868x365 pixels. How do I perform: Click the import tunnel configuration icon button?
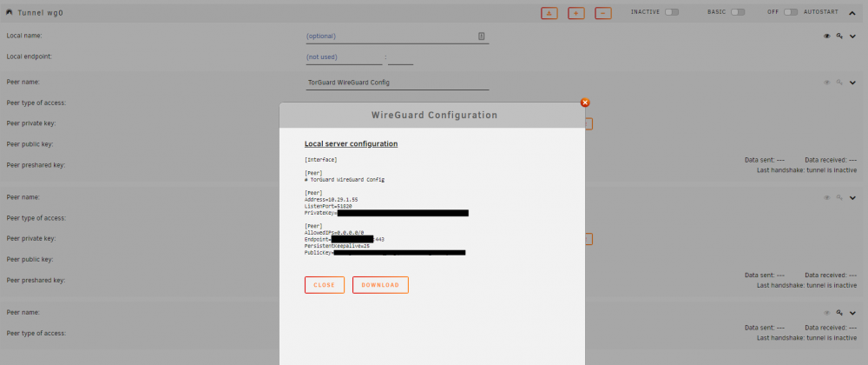(549, 13)
